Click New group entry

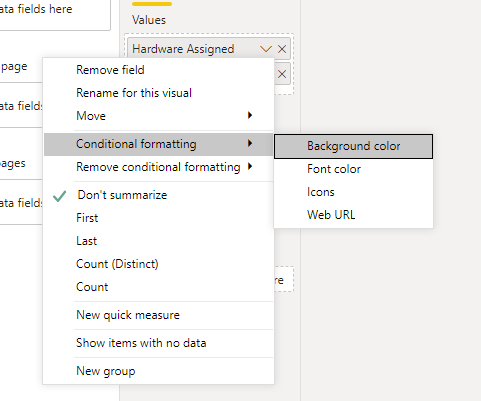click(159, 371)
